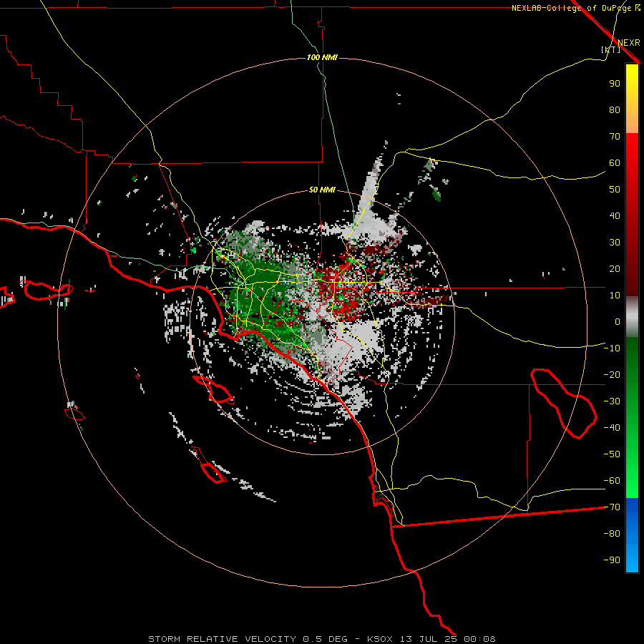Image resolution: width=644 pixels, height=644 pixels.
Task: Click the blue bottom segment of the color bar
Action: point(632,535)
